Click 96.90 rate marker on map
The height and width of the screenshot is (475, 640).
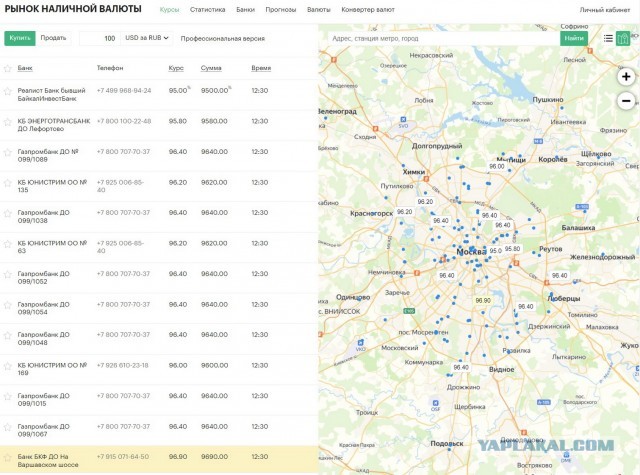point(483,300)
